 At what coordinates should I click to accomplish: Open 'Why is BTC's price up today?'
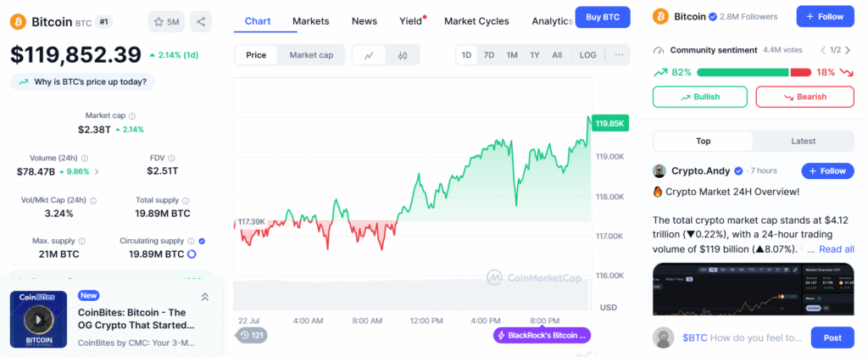(82, 82)
